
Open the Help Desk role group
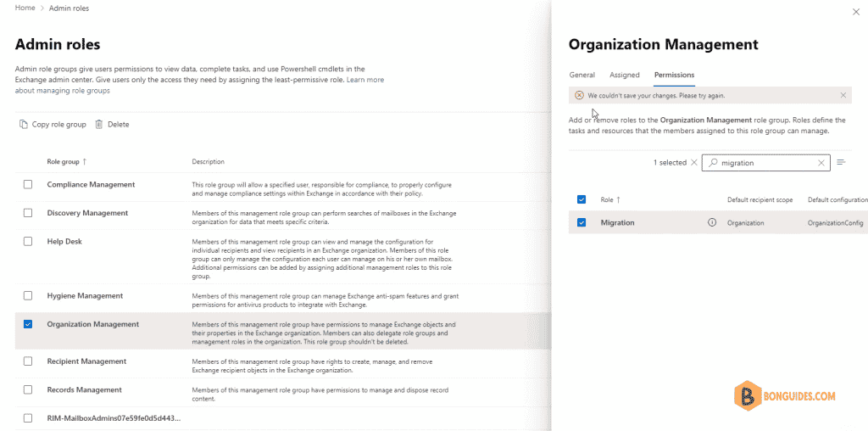point(64,242)
